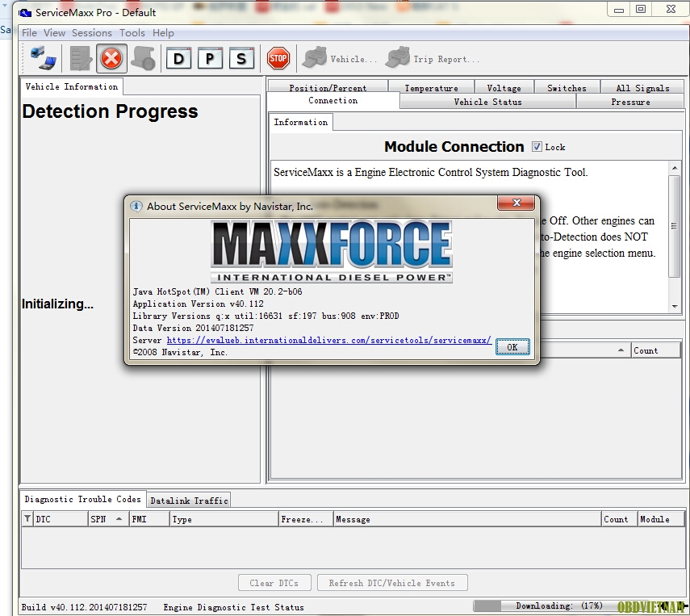The image size is (690, 616).
Task: Select the Information sub-tab
Action: click(x=301, y=123)
